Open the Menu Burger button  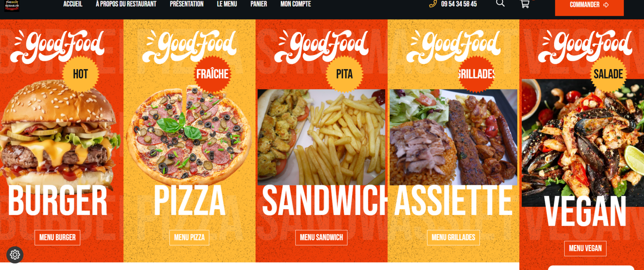click(x=58, y=237)
